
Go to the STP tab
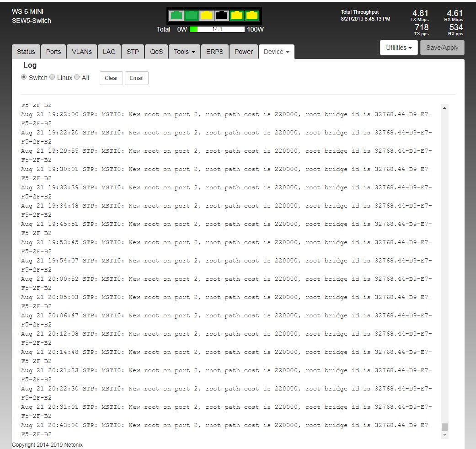(x=133, y=52)
